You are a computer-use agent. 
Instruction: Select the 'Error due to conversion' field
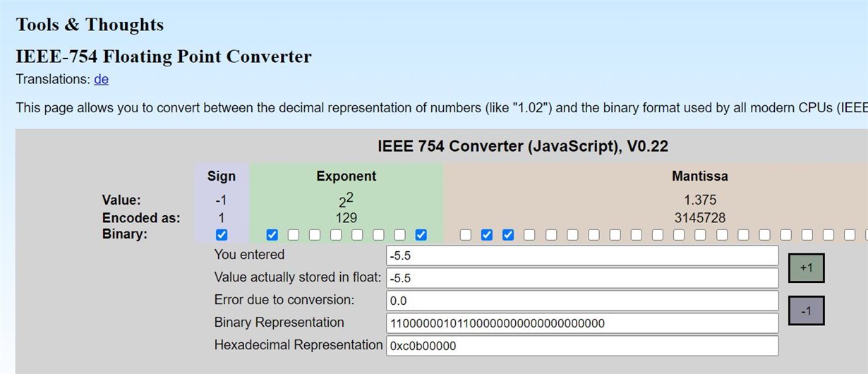coord(582,301)
